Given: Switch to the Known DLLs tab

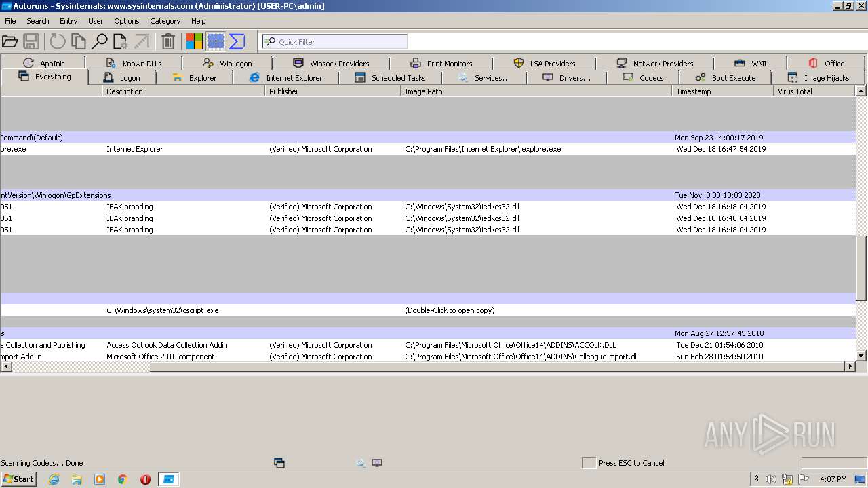Looking at the screenshot, I should click(134, 63).
